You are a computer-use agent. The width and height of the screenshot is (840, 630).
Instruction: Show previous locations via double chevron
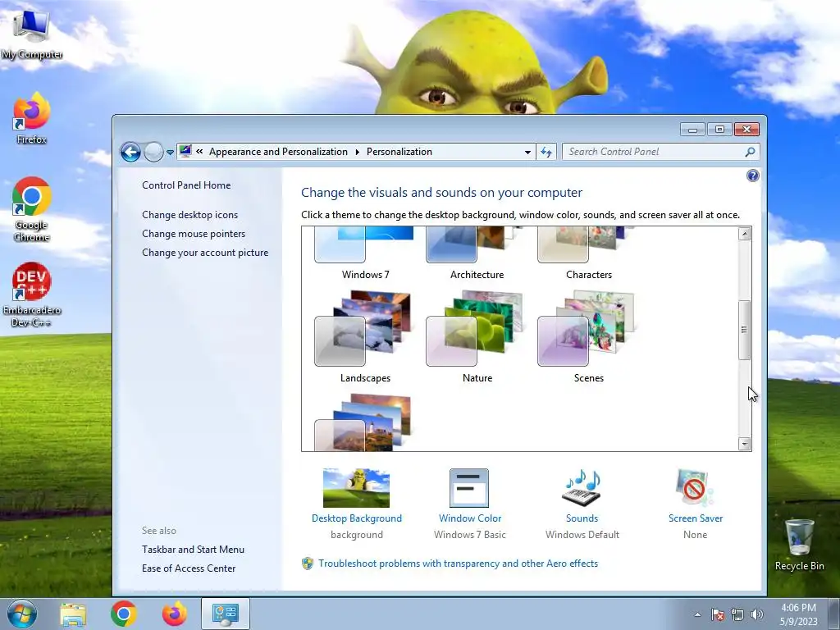click(x=199, y=152)
